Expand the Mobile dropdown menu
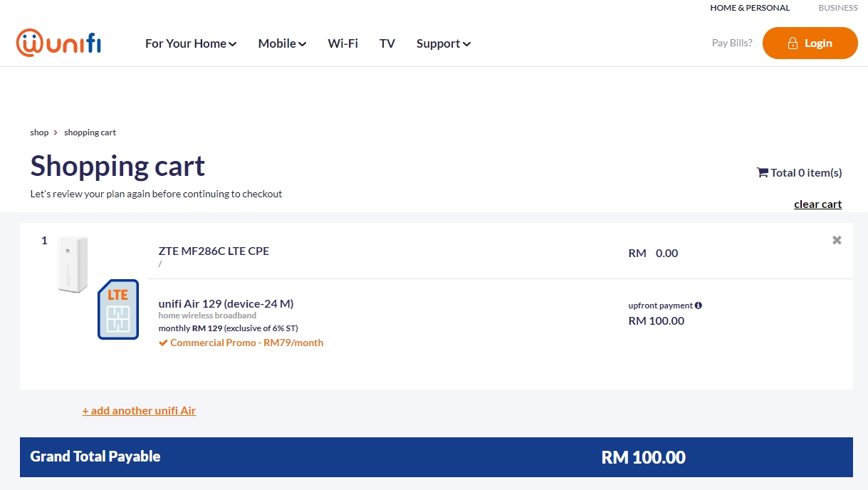868x490 pixels. pyautogui.click(x=282, y=43)
